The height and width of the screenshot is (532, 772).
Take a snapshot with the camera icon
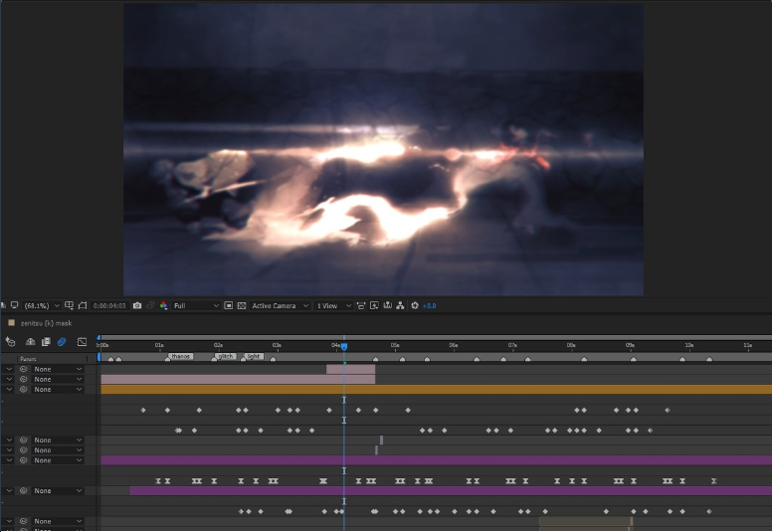coord(137,305)
